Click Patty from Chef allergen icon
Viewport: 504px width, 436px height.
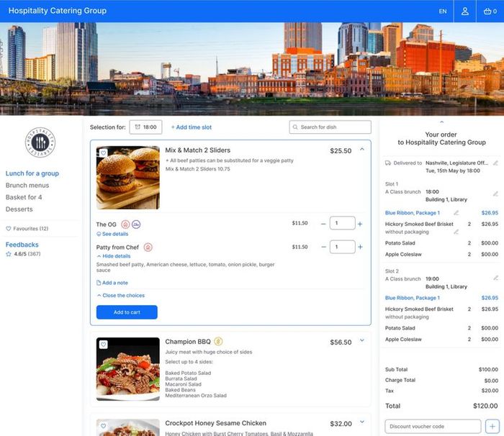point(148,247)
